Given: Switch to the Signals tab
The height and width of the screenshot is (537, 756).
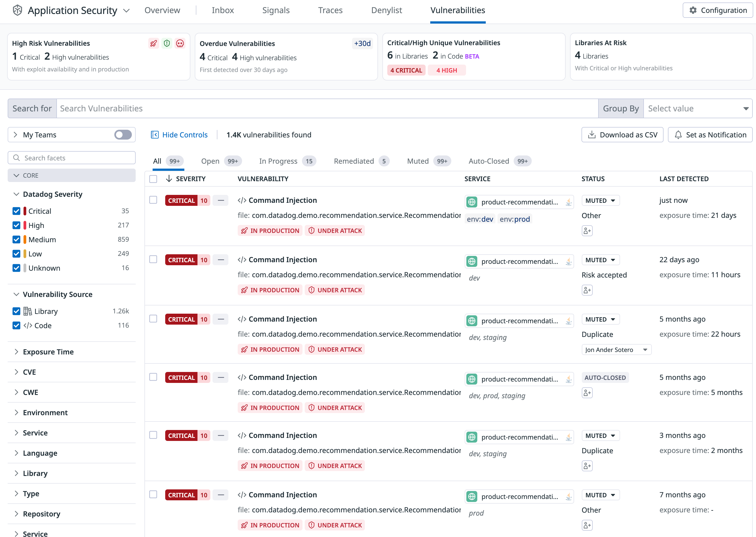Looking at the screenshot, I should tap(276, 10).
